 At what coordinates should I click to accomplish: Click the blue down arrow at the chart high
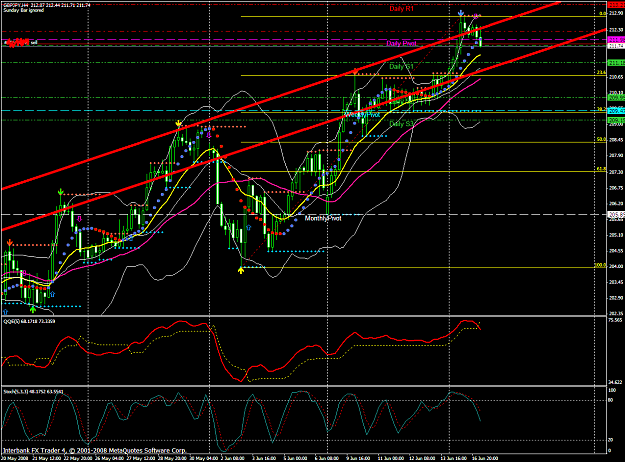point(461,13)
